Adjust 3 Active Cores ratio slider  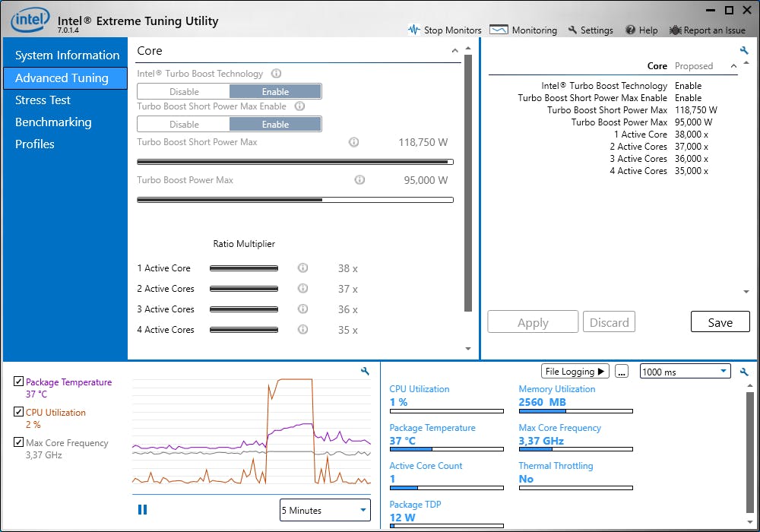(244, 309)
